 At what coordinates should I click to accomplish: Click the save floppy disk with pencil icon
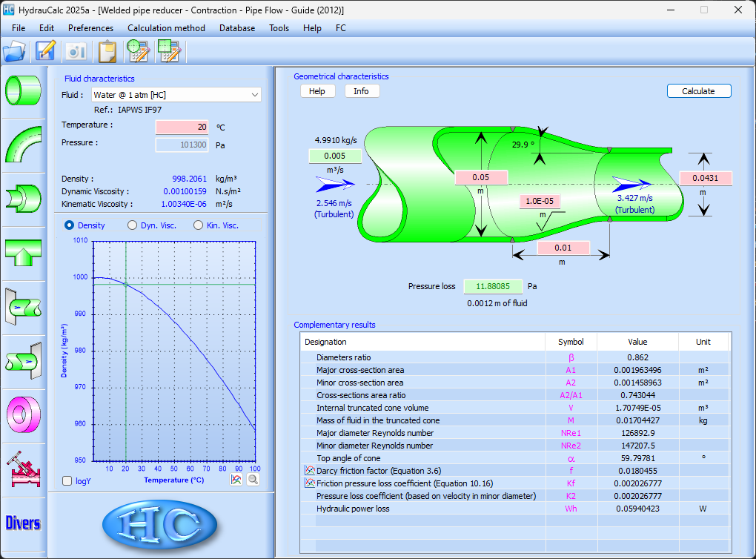coord(46,51)
